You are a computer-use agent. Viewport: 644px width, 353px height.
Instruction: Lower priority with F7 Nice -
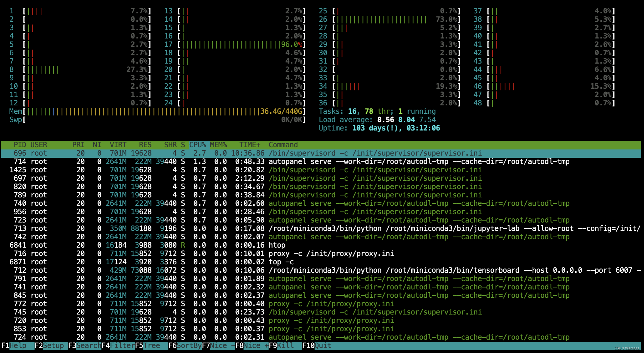pos(218,346)
